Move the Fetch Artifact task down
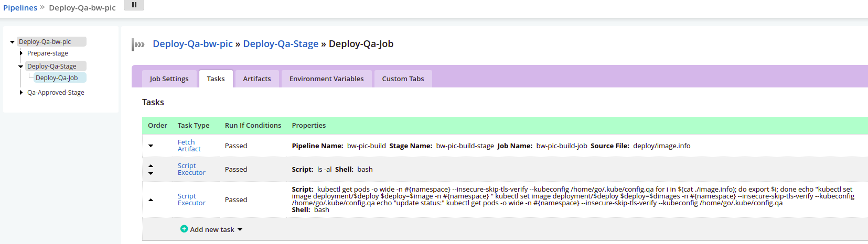The height and width of the screenshot is (244, 868). tap(151, 146)
